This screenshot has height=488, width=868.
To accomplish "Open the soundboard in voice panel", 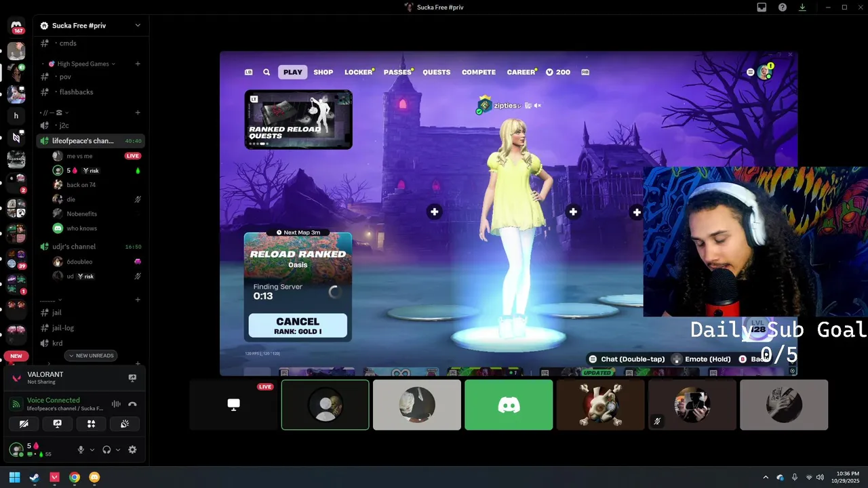I will click(x=125, y=424).
